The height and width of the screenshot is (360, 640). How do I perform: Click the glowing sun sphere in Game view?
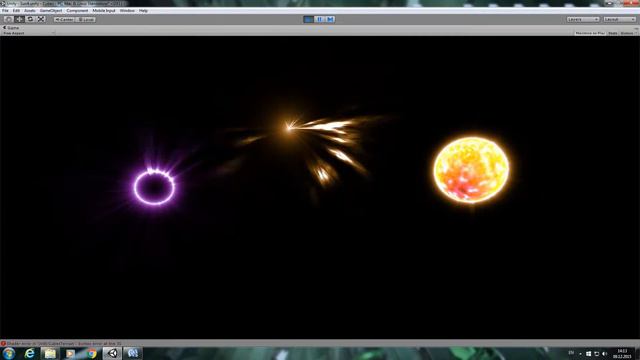tap(471, 170)
